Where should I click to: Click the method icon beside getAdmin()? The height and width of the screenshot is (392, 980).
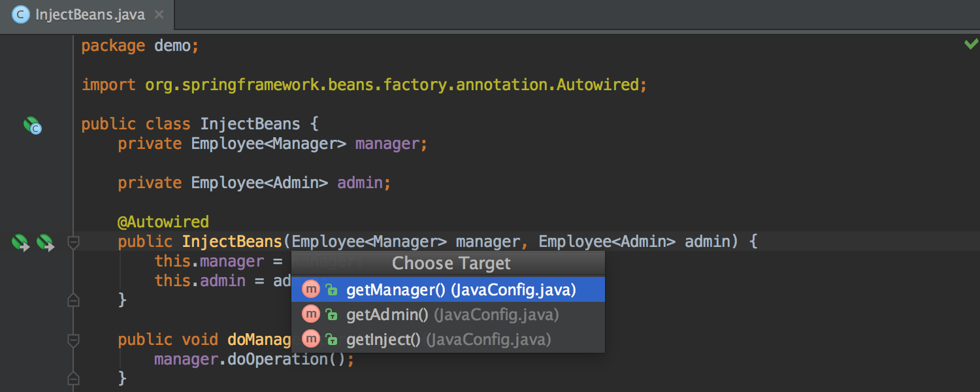[311, 314]
